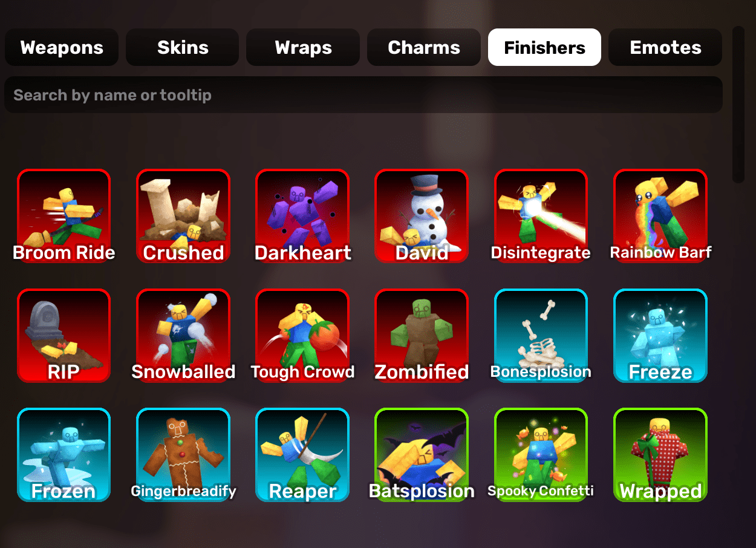This screenshot has height=548, width=756.
Task: Switch to the Weapons tab
Action: pyautogui.click(x=62, y=47)
